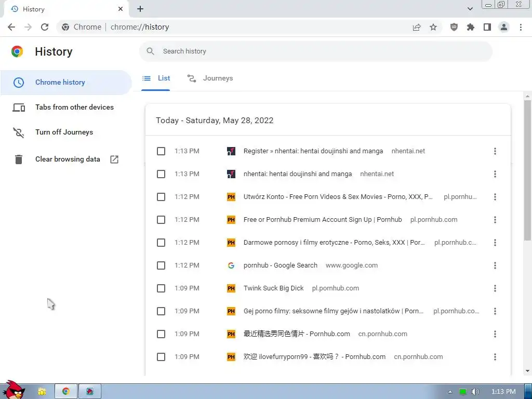Open the Extensions puzzle piece menu
The width and height of the screenshot is (532, 399).
470,27
